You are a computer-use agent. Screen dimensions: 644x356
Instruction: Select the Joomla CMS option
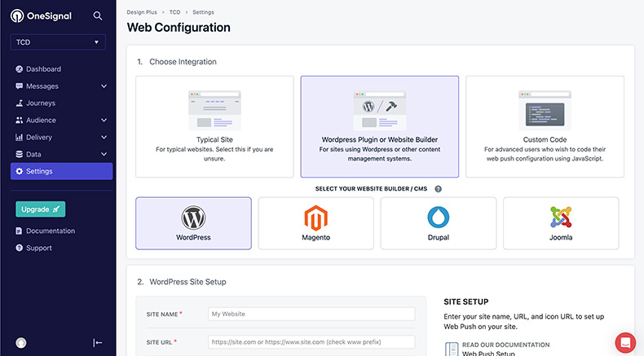click(560, 222)
